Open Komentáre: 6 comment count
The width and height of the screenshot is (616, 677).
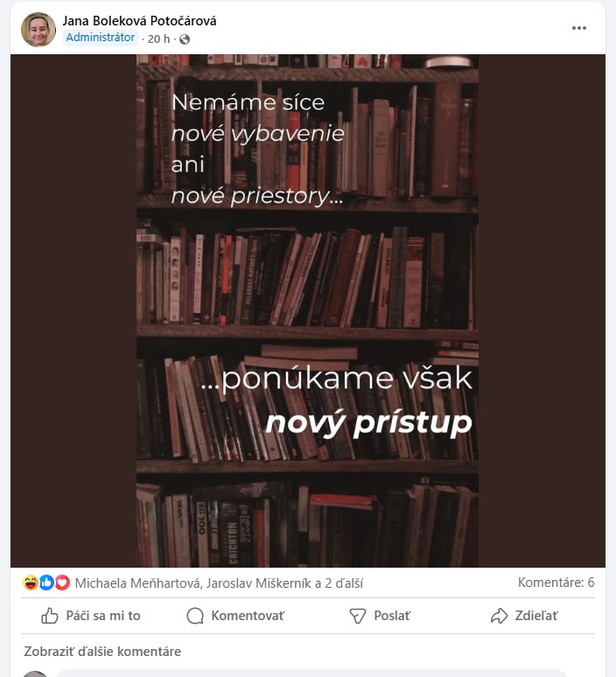[x=556, y=583]
